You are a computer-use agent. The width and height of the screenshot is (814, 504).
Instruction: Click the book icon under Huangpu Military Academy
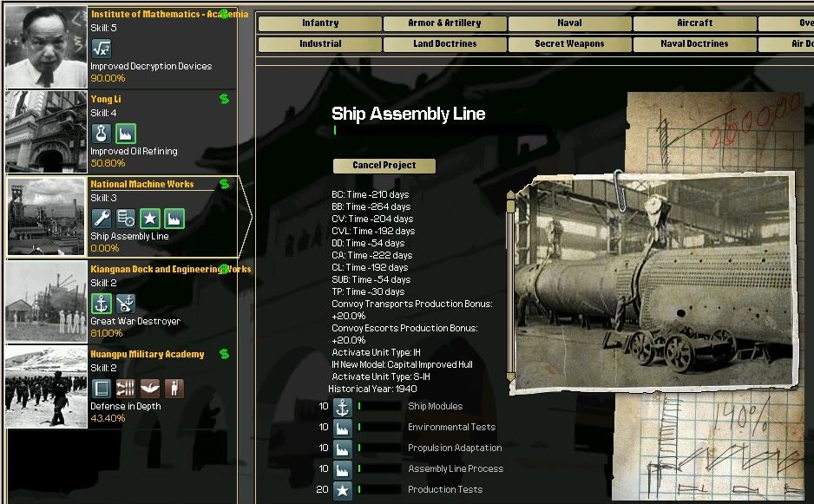[101, 388]
